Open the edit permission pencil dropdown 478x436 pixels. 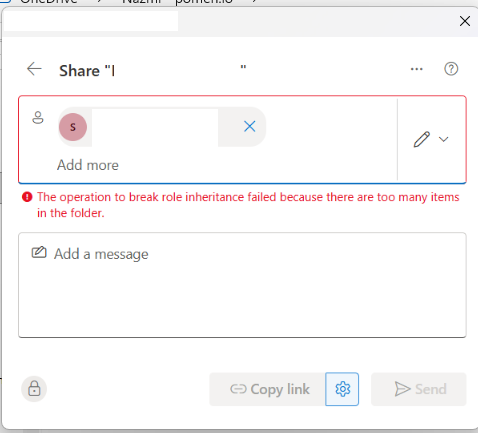[x=431, y=139]
